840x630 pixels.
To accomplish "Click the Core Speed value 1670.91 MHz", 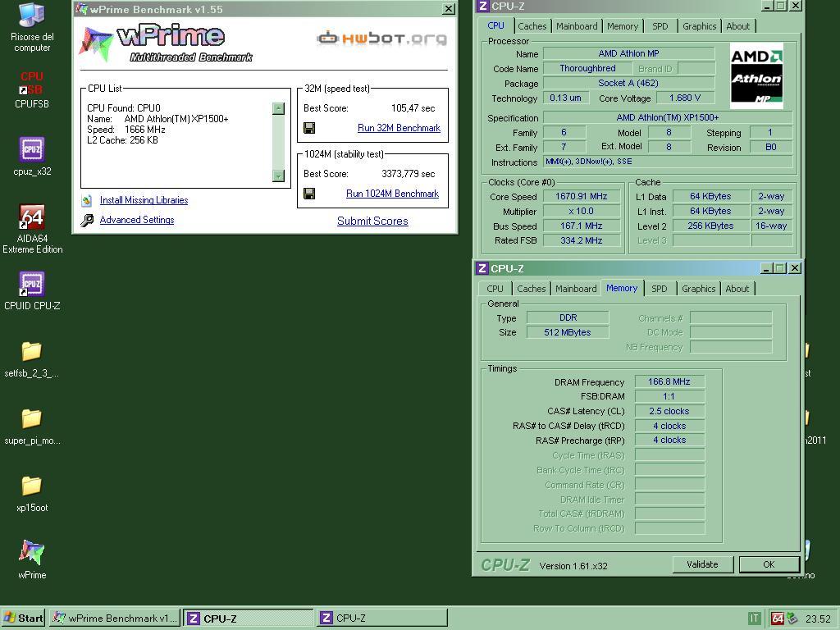I will point(582,197).
